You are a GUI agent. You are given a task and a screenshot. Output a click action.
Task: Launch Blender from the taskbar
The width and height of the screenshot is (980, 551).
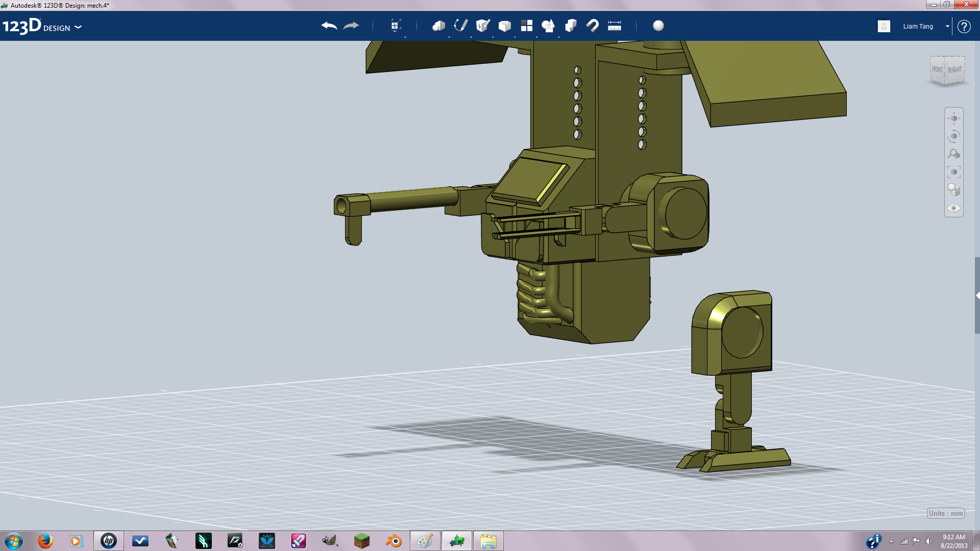[394, 541]
